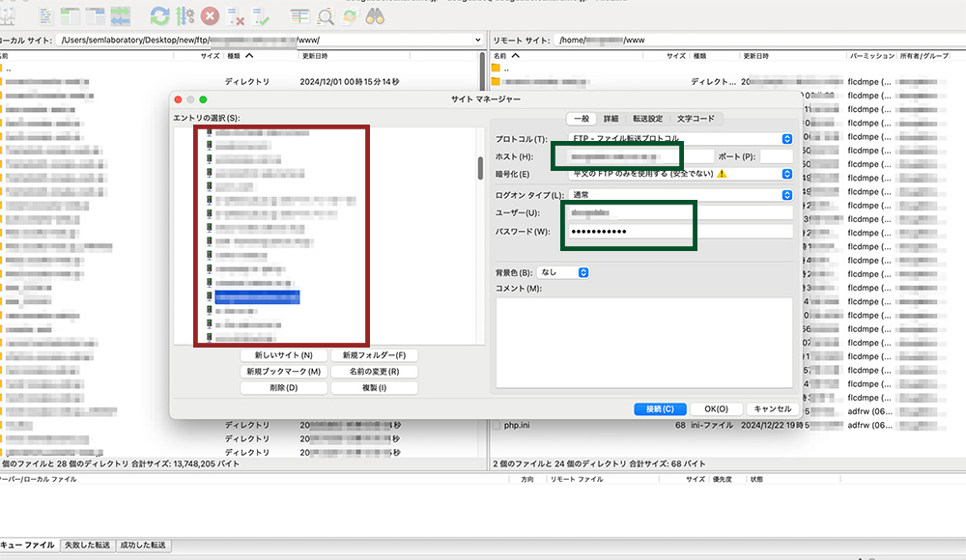
Task: Click the queue 状態 column header
Action: click(756, 479)
